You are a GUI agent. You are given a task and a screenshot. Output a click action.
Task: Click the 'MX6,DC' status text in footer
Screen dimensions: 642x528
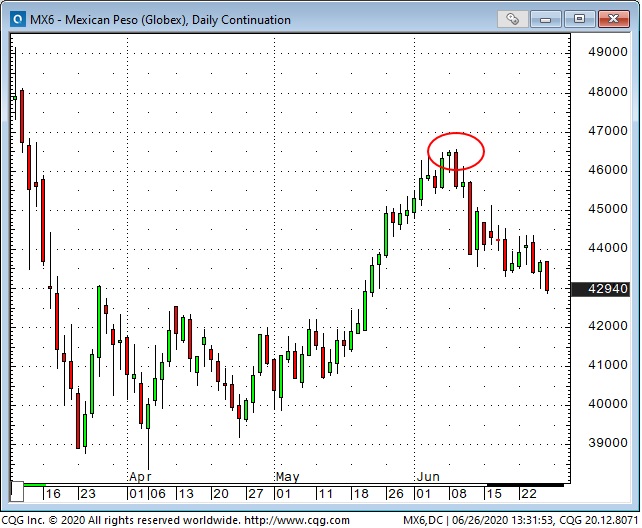click(423, 520)
